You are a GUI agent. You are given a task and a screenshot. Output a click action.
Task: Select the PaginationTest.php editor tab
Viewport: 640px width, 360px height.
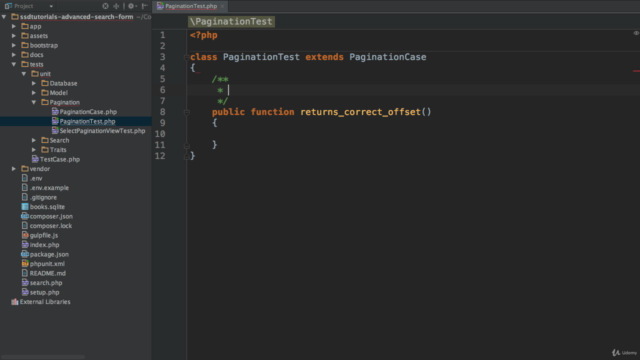(191, 6)
